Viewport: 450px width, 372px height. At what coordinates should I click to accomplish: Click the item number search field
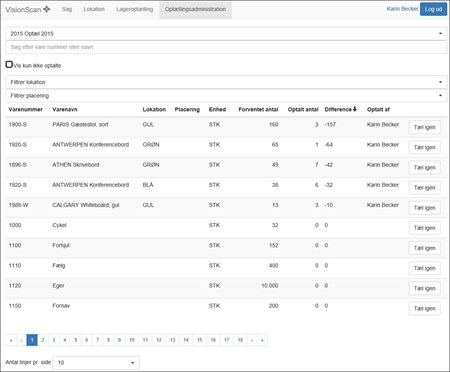pyautogui.click(x=226, y=47)
